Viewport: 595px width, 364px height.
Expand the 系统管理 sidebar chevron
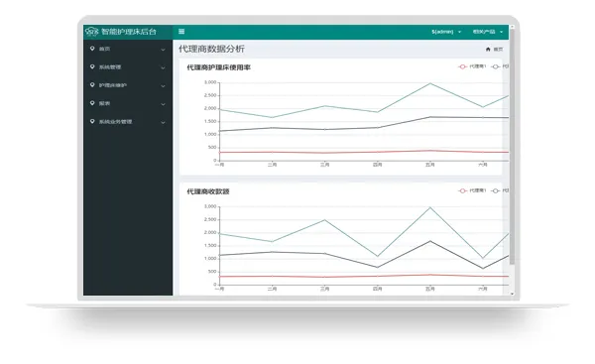[163, 67]
